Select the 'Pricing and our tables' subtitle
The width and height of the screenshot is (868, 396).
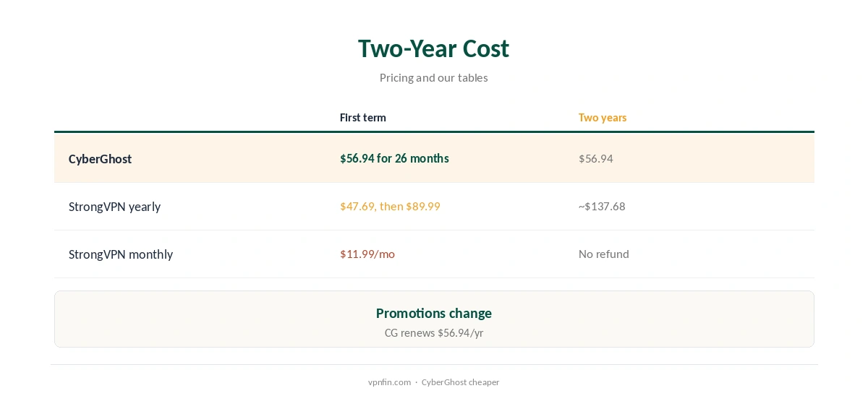[433, 77]
